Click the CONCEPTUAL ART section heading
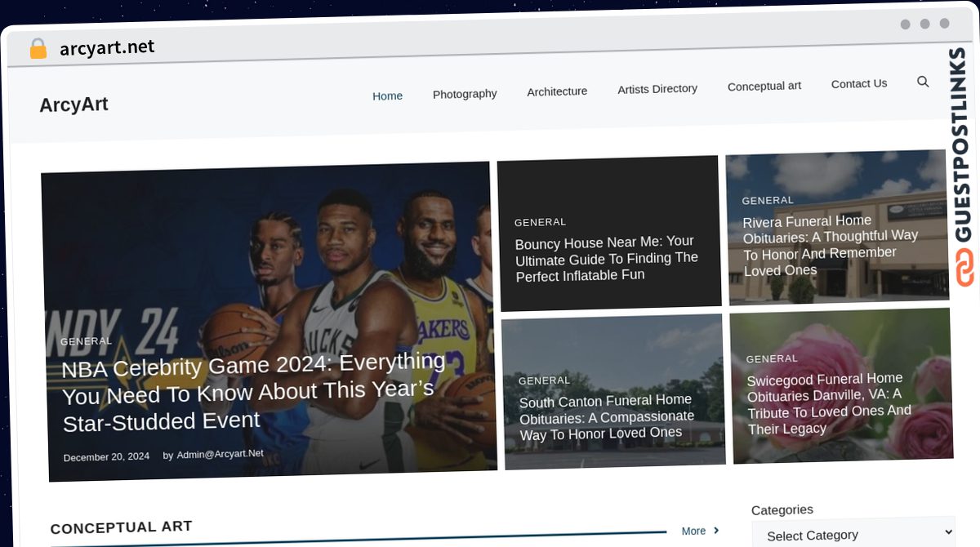980x547 pixels. pos(121,527)
